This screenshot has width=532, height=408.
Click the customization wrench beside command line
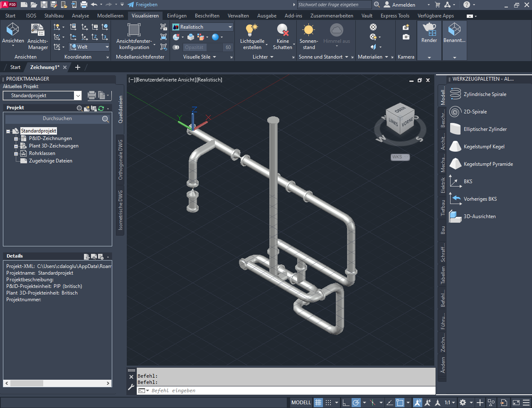(x=131, y=387)
